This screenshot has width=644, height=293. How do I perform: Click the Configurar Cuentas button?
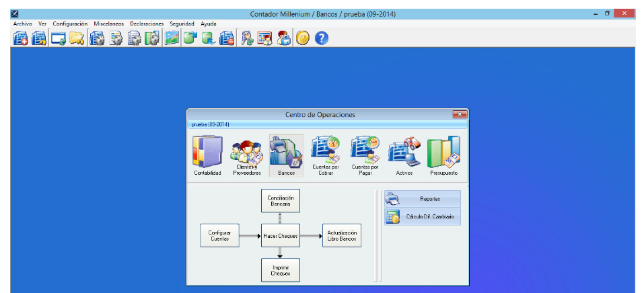point(219,236)
